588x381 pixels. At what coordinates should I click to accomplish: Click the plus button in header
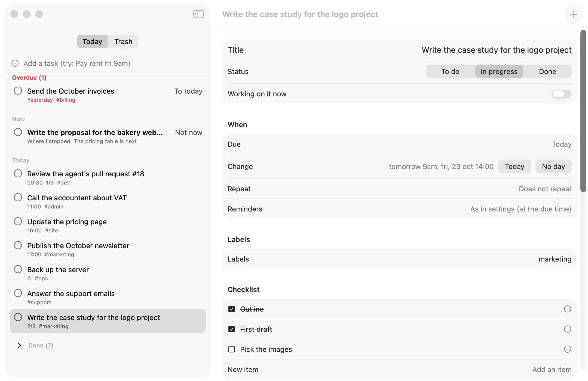click(574, 14)
